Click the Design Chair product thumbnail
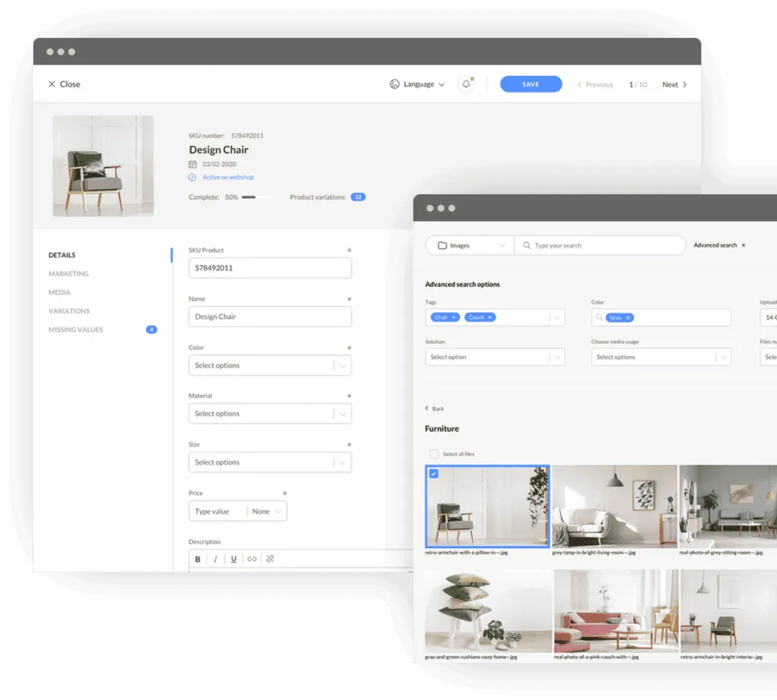This screenshot has height=700, width=777. (x=103, y=166)
